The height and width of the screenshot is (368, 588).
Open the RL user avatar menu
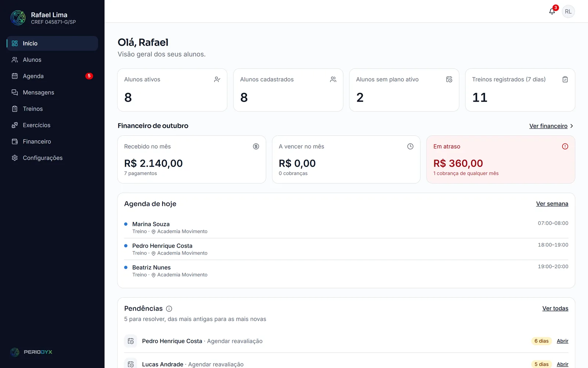pyautogui.click(x=568, y=11)
